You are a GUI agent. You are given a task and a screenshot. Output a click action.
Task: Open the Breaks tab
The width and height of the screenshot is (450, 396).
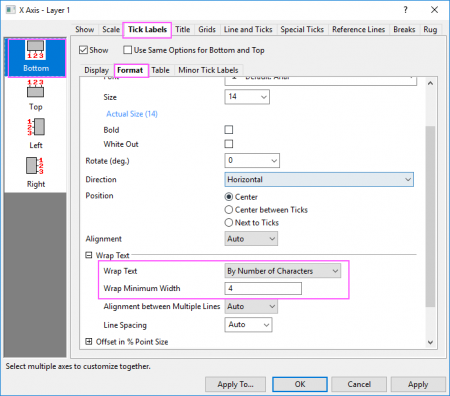[404, 30]
